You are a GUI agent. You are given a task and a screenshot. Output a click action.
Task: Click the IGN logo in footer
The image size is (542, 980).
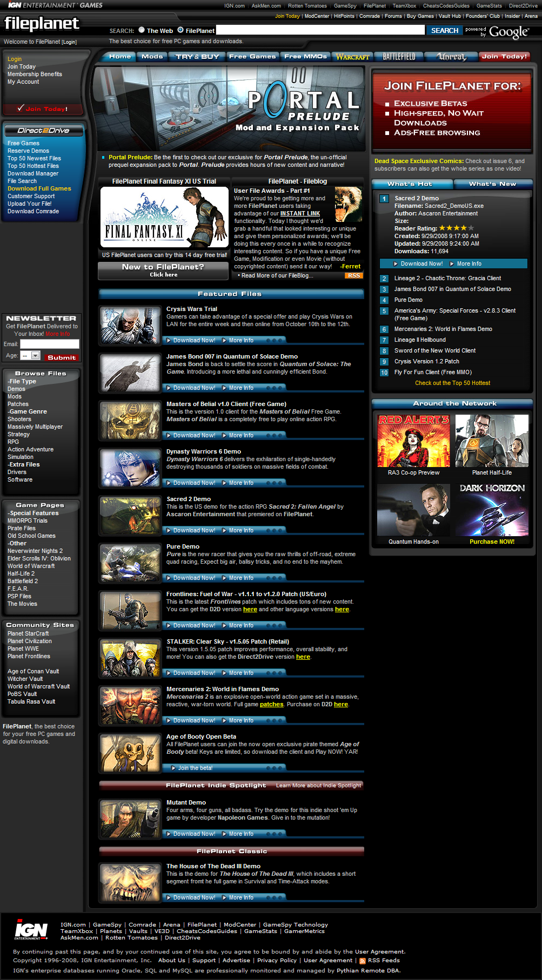click(31, 930)
